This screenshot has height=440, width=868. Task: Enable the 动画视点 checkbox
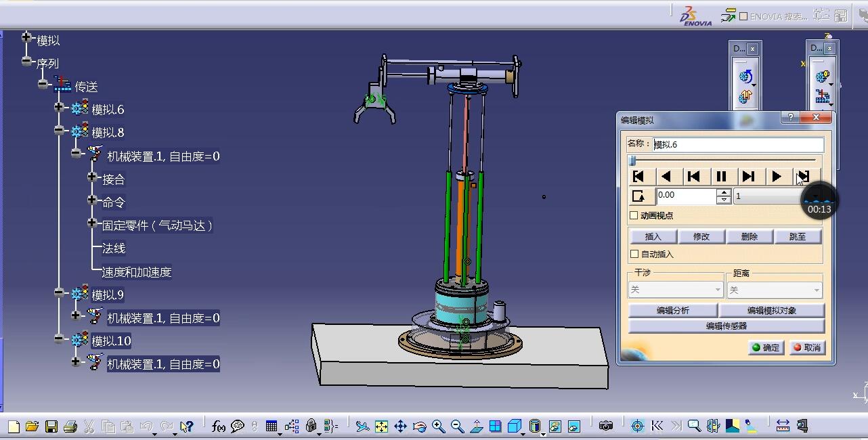(x=634, y=216)
